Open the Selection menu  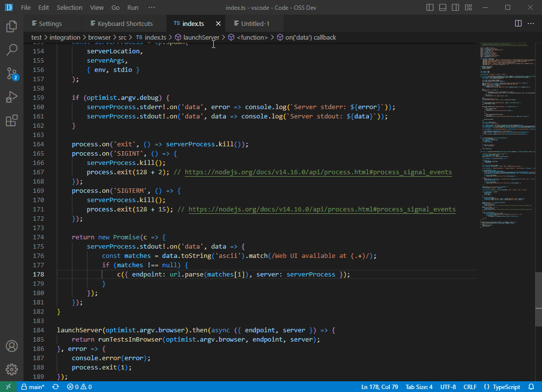point(69,8)
